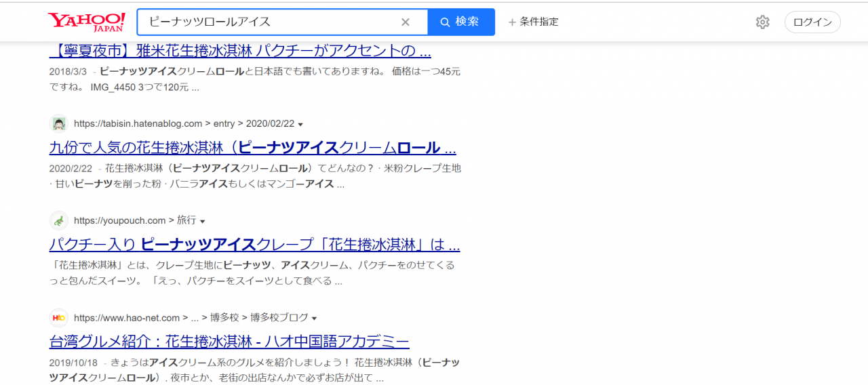Expand dropdown arrow next to tabisin.hatenablog.com URL
This screenshot has height=385, width=868.
point(300,125)
